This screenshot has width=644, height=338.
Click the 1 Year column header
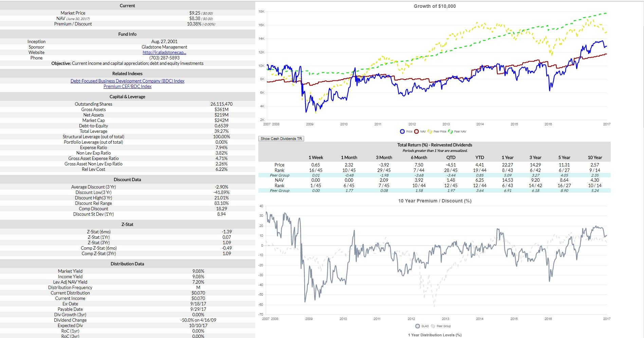click(508, 157)
